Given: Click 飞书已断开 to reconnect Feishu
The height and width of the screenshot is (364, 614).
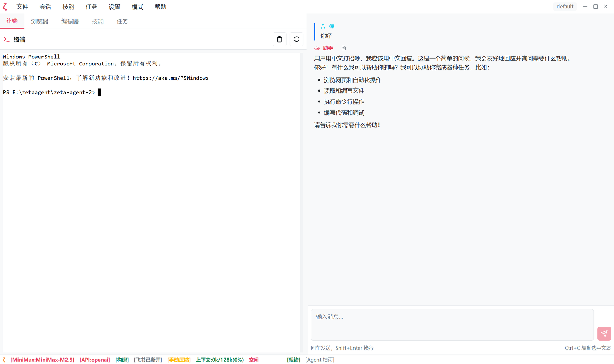Looking at the screenshot, I should (x=148, y=360).
